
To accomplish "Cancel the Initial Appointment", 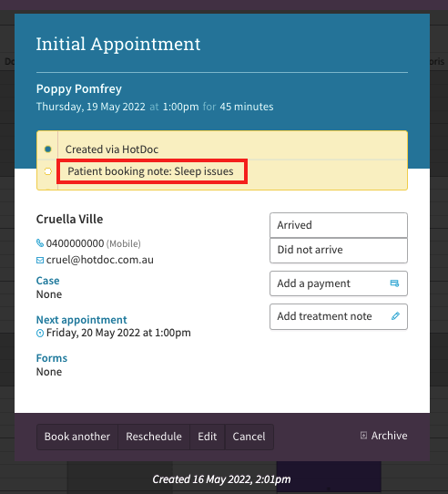I will coord(249,437).
